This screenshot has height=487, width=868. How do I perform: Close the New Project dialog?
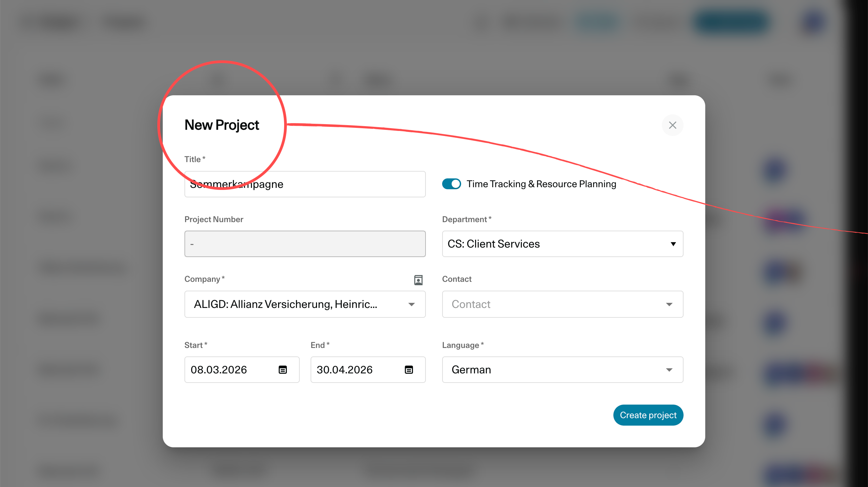pyautogui.click(x=672, y=125)
